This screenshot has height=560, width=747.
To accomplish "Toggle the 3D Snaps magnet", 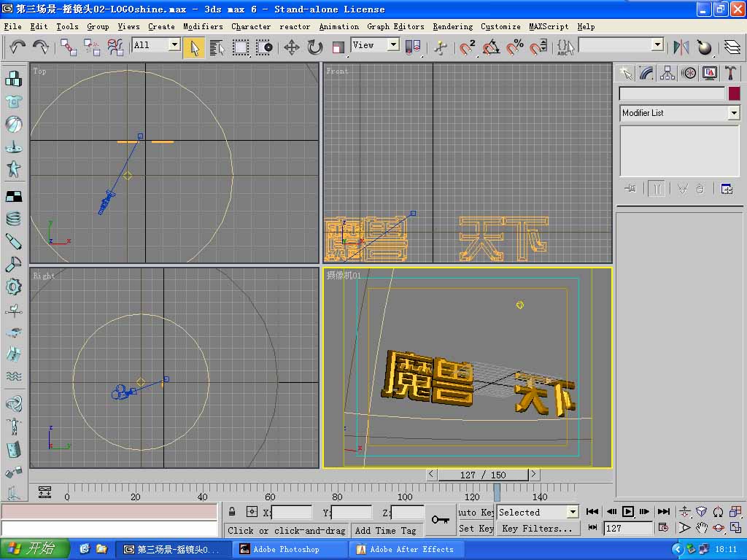I will point(467,47).
